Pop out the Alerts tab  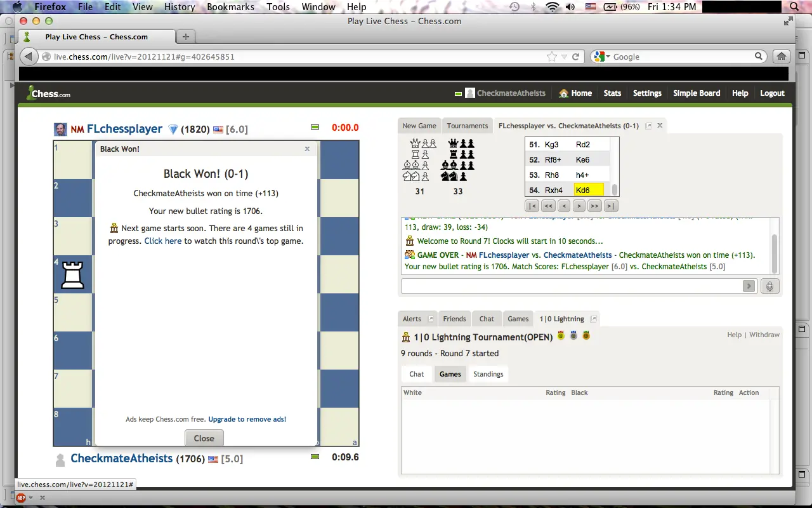(x=431, y=319)
